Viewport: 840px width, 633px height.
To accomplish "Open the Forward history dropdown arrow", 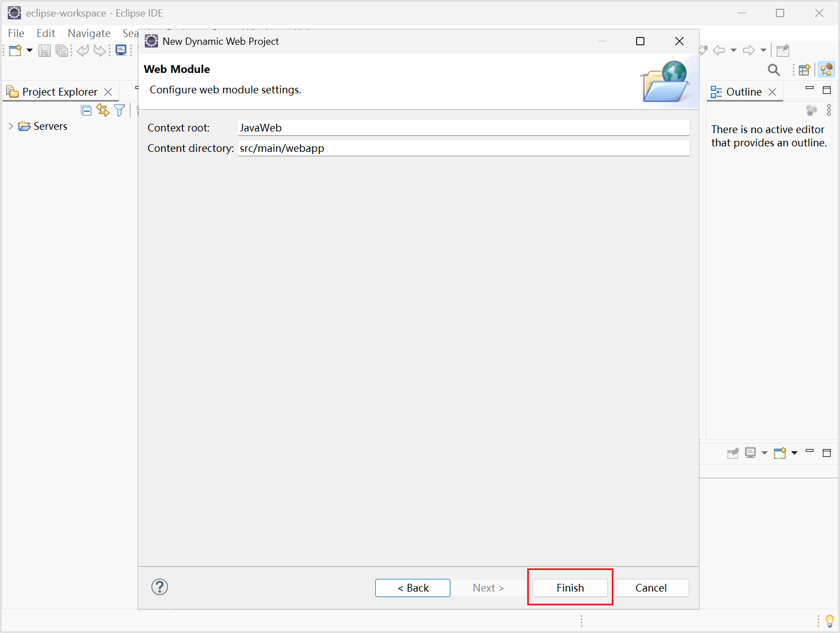I will click(x=764, y=50).
